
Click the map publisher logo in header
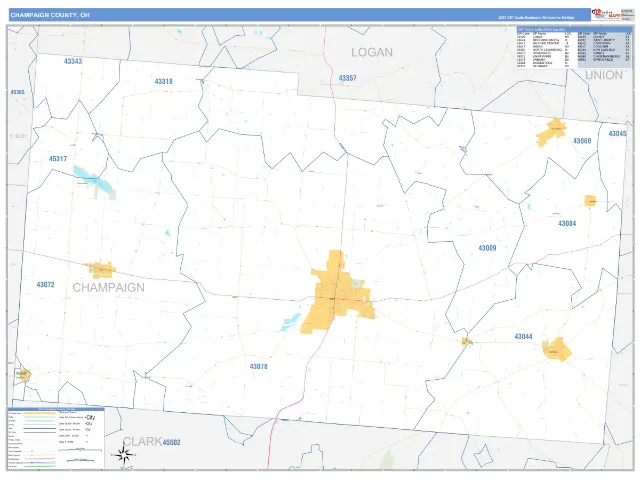point(606,14)
